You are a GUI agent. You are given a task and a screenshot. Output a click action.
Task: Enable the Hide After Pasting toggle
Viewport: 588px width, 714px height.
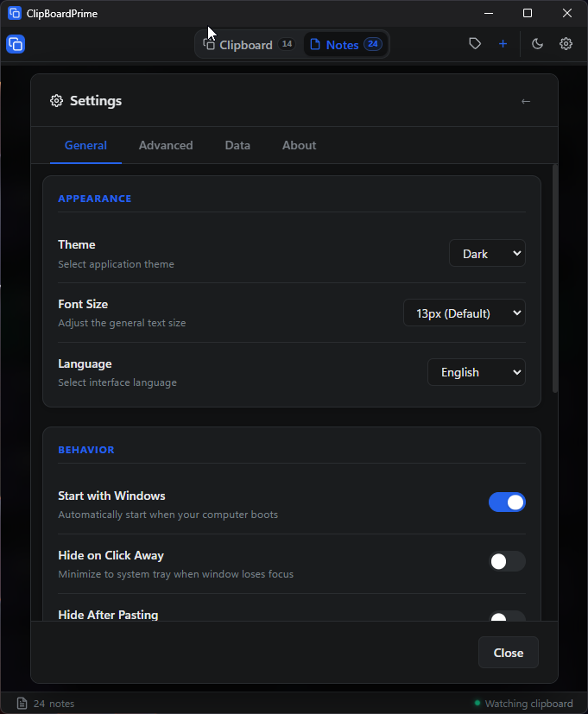[507, 616]
